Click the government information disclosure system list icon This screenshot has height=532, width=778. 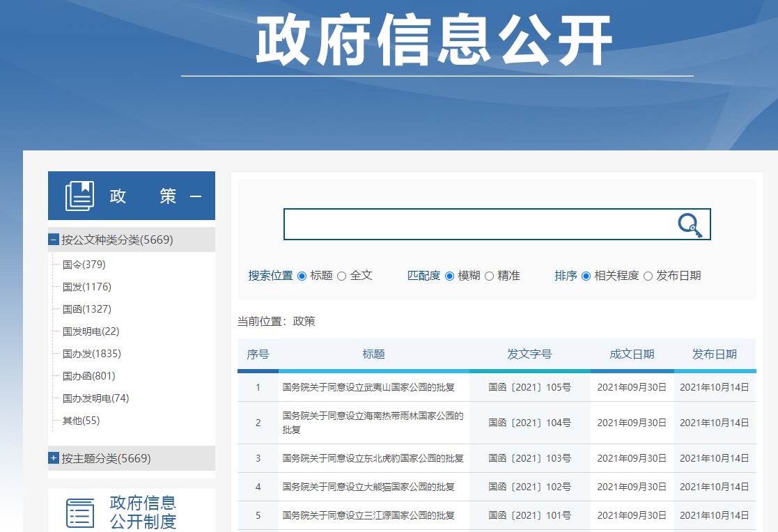79,513
